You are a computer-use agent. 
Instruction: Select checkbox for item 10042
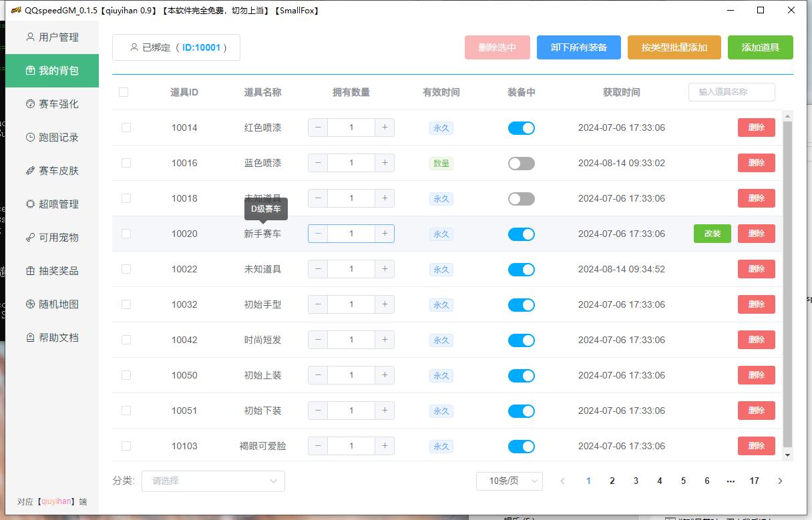[x=126, y=340]
